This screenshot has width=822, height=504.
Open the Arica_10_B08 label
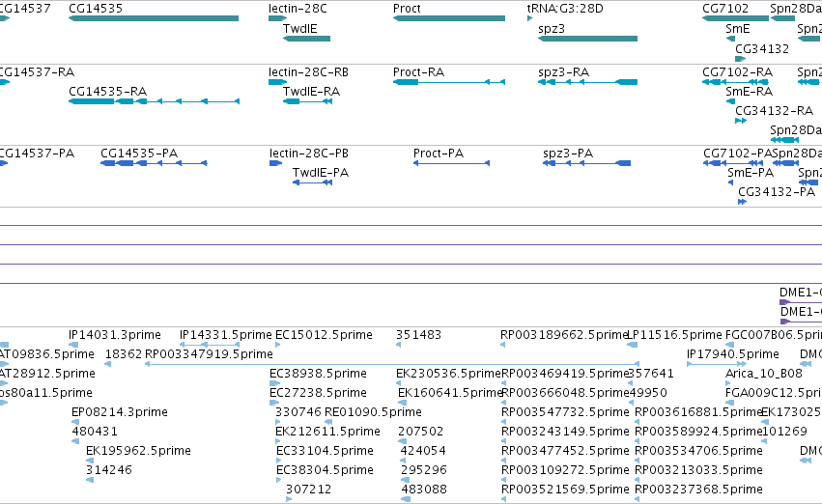pyautogui.click(x=764, y=374)
